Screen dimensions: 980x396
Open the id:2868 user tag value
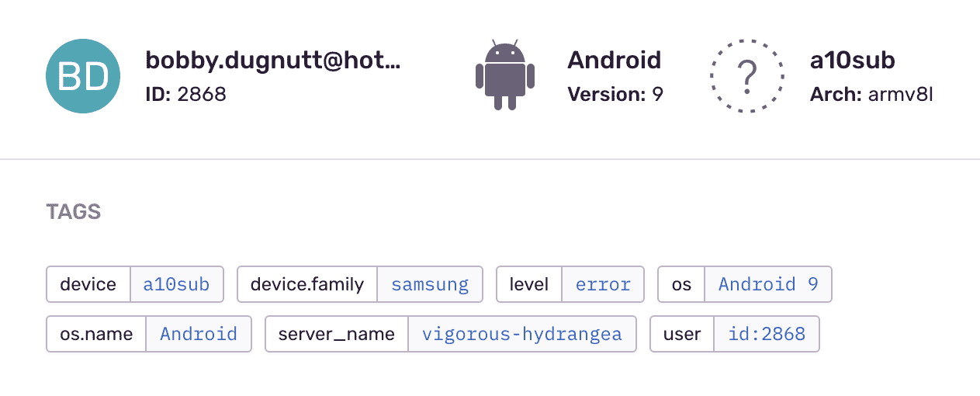766,334
